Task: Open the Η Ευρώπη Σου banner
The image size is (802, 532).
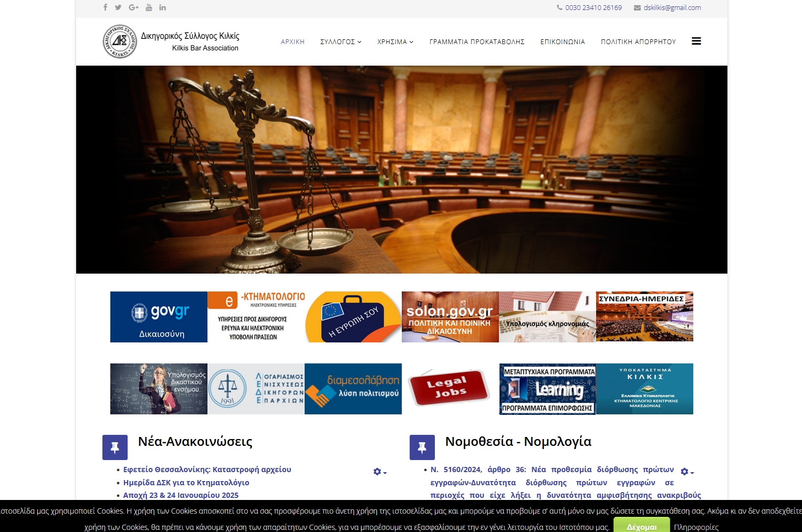Action: pos(353,317)
